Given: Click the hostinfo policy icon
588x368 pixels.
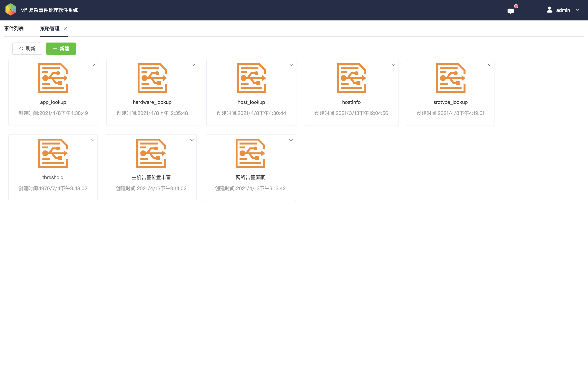Looking at the screenshot, I should (351, 78).
